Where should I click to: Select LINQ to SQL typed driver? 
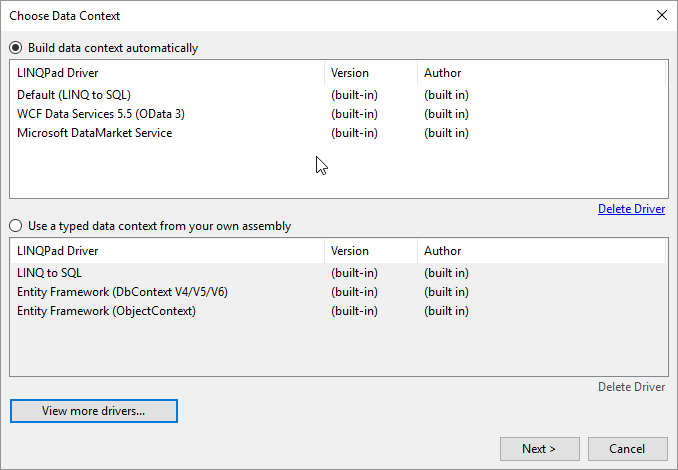pos(50,273)
